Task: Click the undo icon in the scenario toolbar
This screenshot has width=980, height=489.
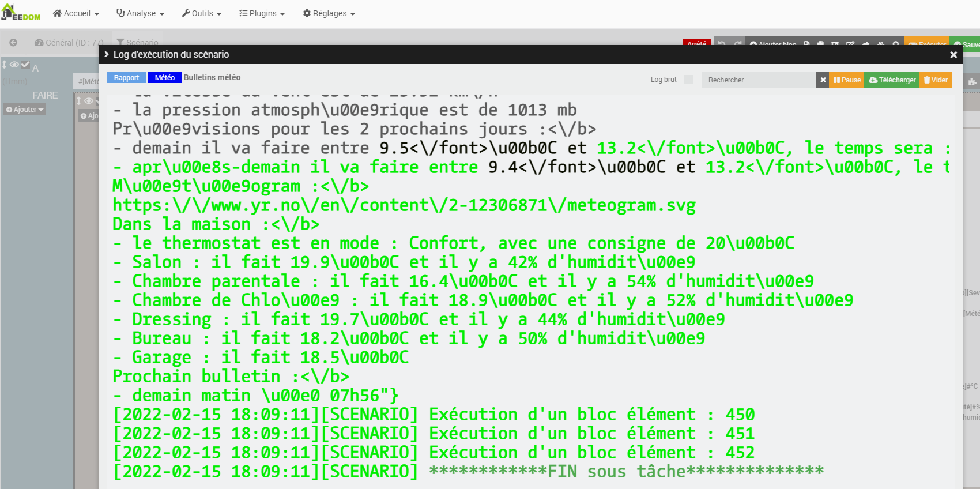Action: (x=721, y=43)
